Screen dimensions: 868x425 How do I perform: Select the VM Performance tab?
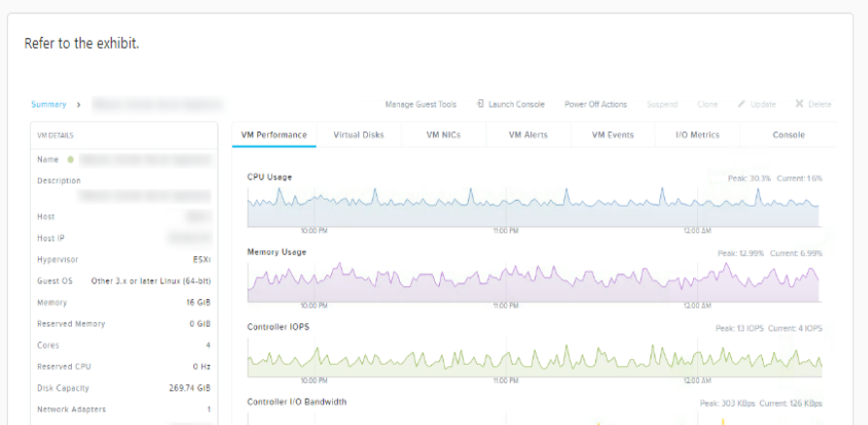point(274,135)
